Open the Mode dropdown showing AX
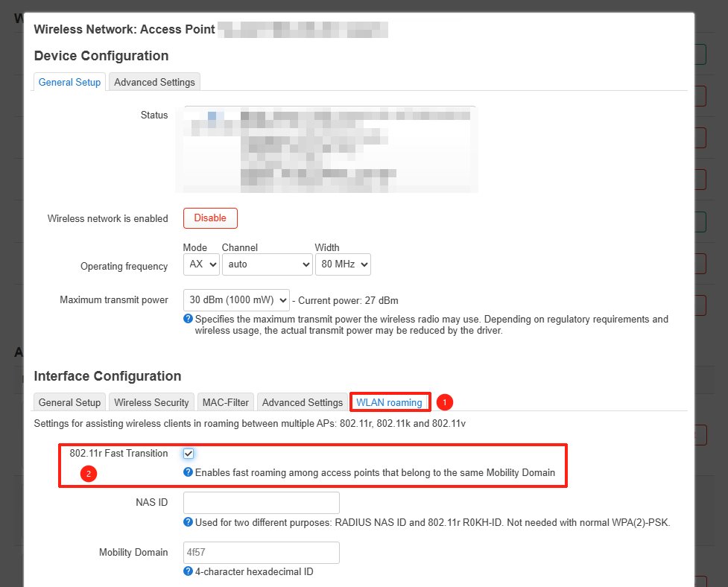728x587 pixels. [x=201, y=264]
